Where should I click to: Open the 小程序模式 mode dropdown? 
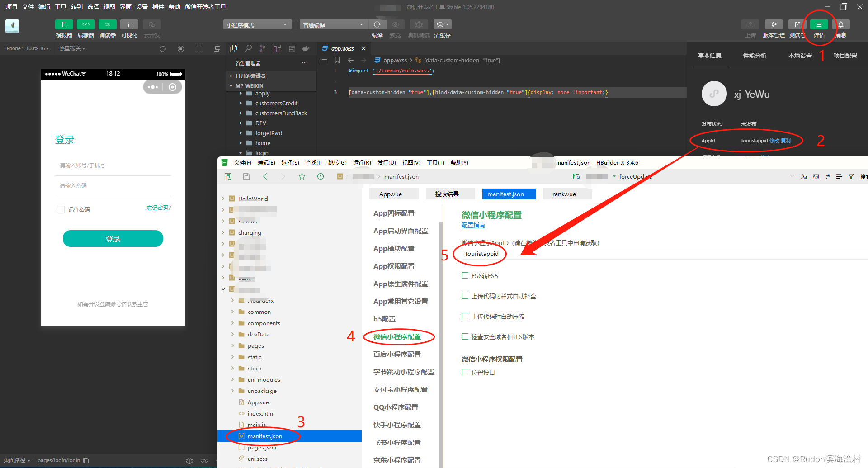tap(257, 24)
